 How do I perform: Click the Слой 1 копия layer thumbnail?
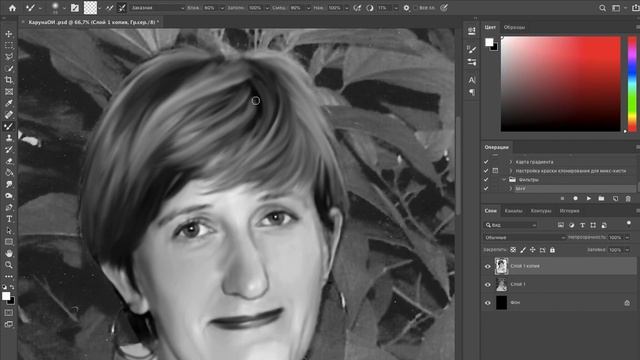coord(501,266)
